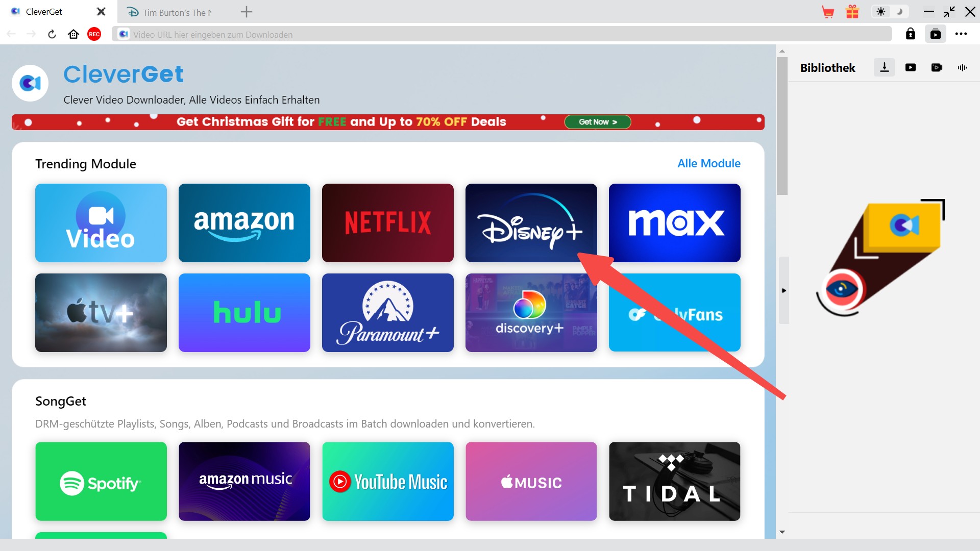Toggle the library panel icon
Screen dimensions: 980x551
936,34
